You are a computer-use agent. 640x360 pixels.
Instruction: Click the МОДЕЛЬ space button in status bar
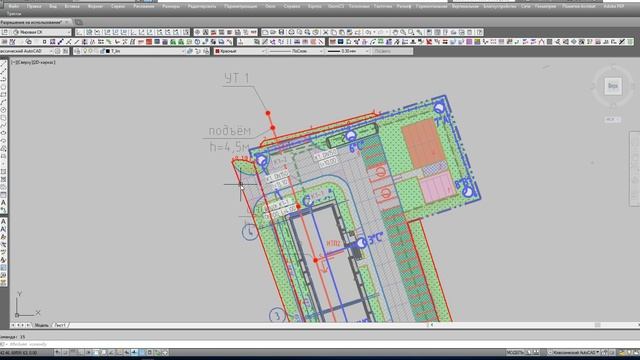[515, 352]
